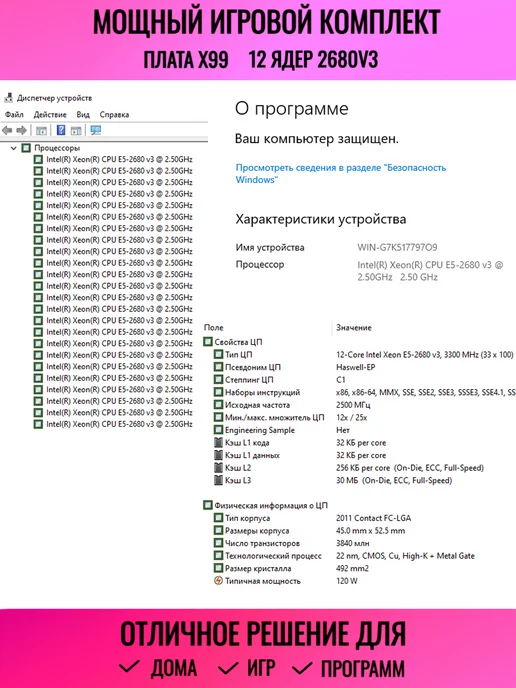
Task: Click the icon beside Псевдоним ЦП
Action: tap(219, 367)
